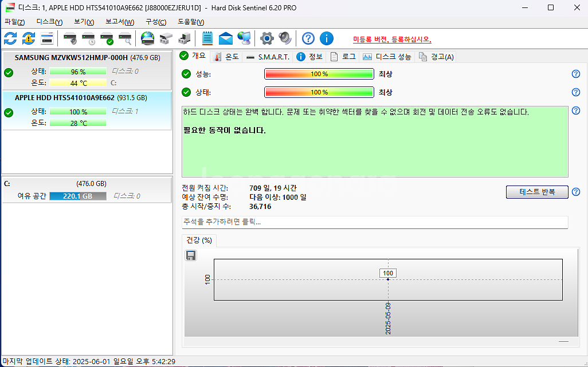588x367 pixels.
Task: Open the 구성(C) menu
Action: [156, 22]
